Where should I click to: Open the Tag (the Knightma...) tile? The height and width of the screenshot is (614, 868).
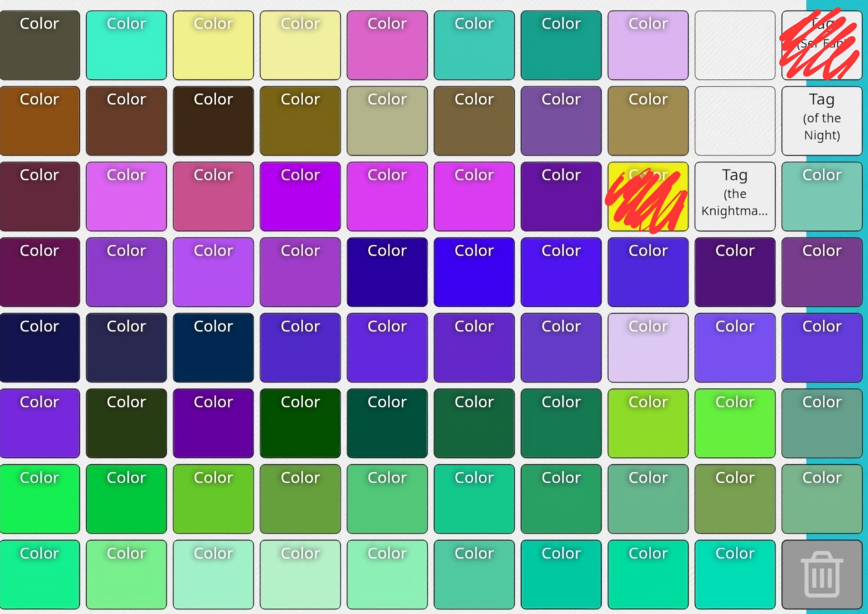point(735,197)
